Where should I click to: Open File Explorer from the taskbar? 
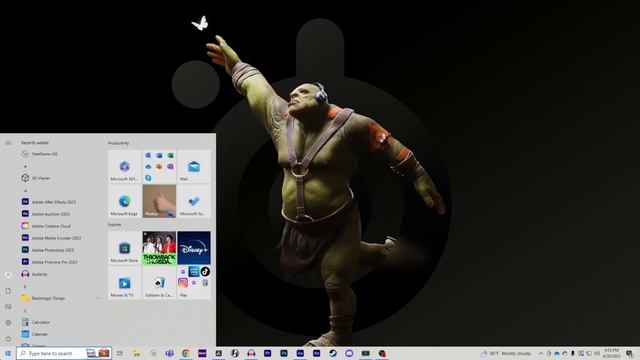(137, 353)
